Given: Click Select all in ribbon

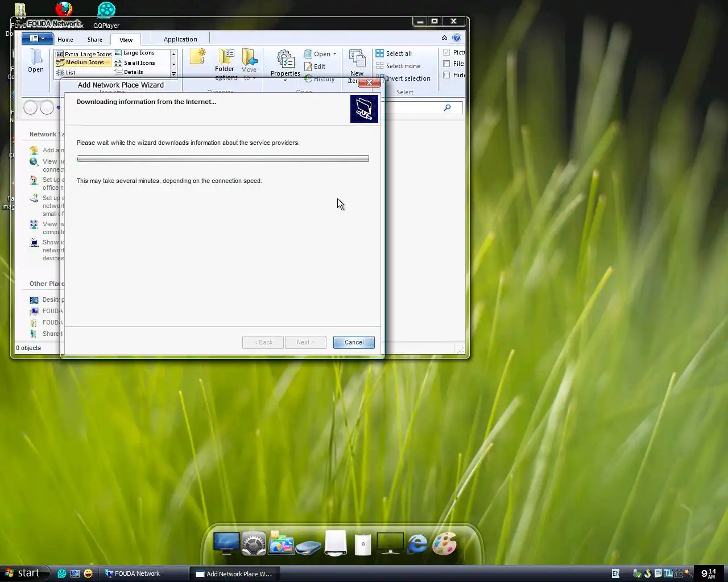Looking at the screenshot, I should point(394,53).
